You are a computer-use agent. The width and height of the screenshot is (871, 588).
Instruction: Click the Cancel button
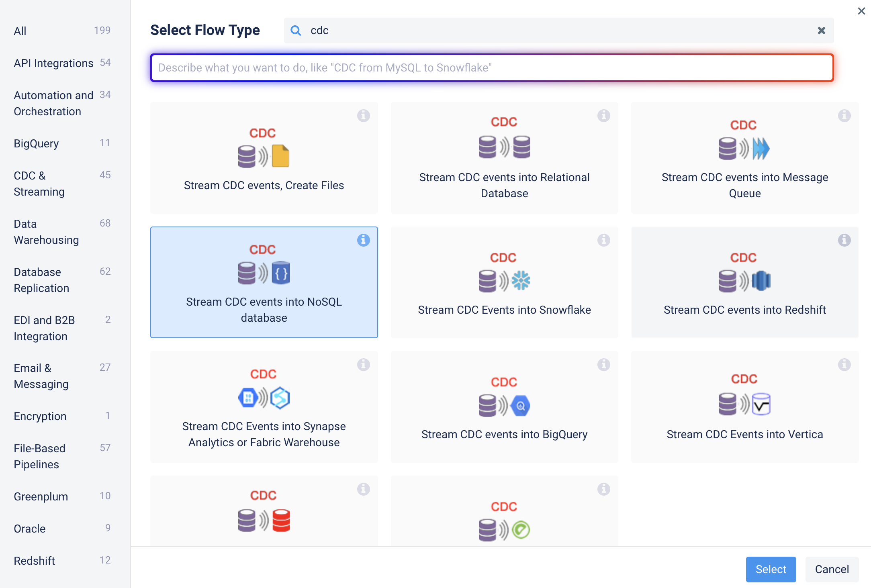(x=832, y=569)
